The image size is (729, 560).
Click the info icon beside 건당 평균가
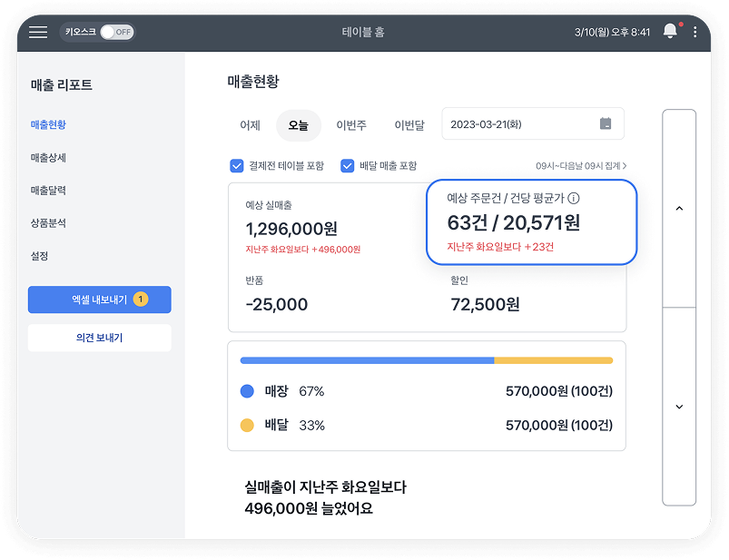[574, 198]
